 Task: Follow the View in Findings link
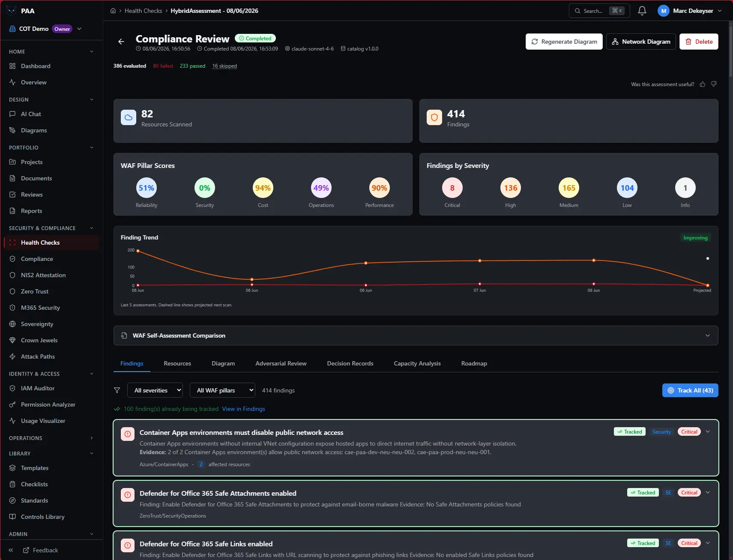pos(243,409)
